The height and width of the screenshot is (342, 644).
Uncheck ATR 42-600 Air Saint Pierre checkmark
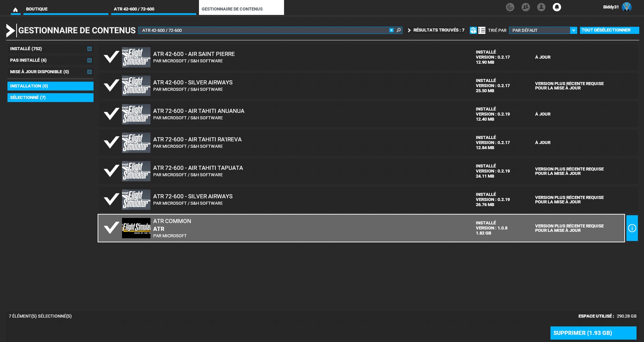(x=112, y=57)
